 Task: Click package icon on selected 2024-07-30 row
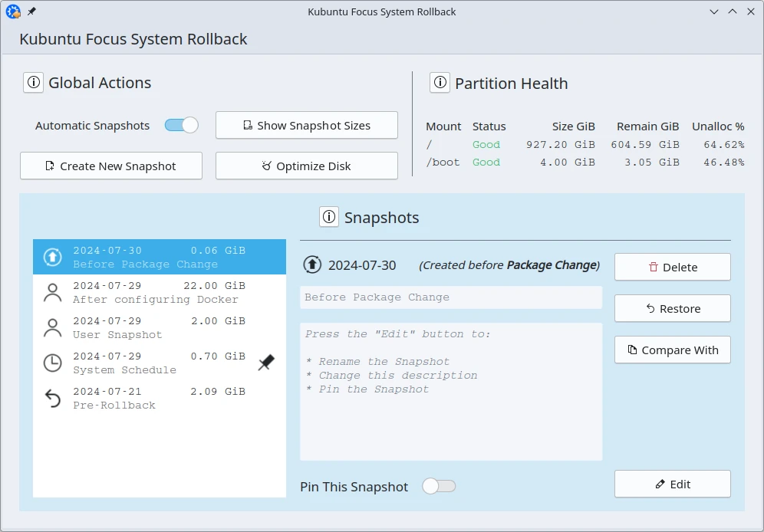pos(53,257)
